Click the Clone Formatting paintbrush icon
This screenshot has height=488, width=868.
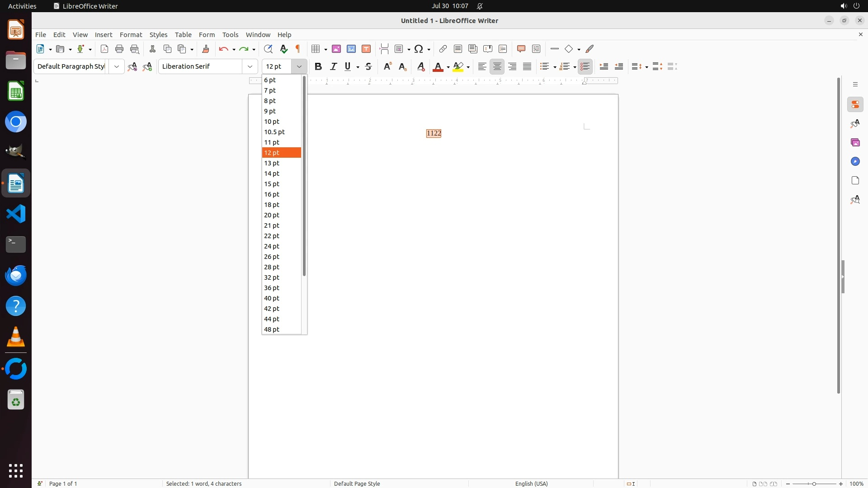tap(206, 49)
